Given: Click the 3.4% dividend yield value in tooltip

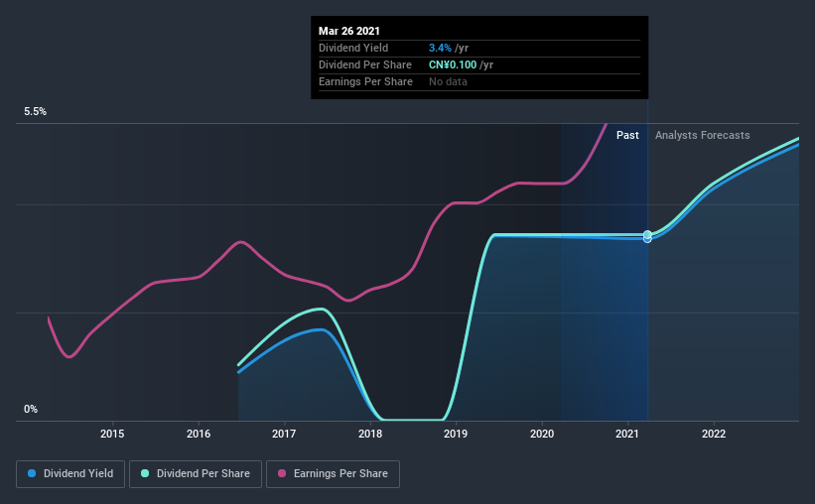Looking at the screenshot, I should pyautogui.click(x=440, y=48).
